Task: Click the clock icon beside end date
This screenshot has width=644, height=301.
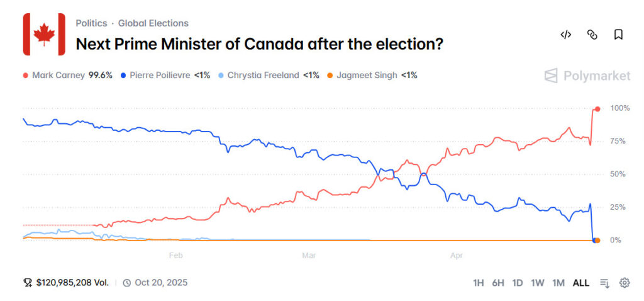Action: point(126,283)
